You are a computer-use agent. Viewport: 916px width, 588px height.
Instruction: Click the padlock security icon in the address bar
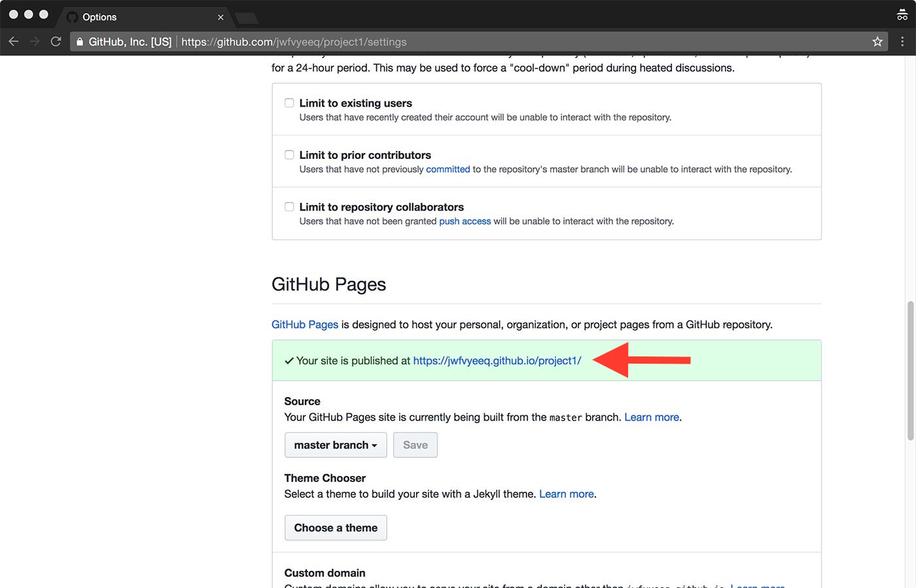[80, 42]
